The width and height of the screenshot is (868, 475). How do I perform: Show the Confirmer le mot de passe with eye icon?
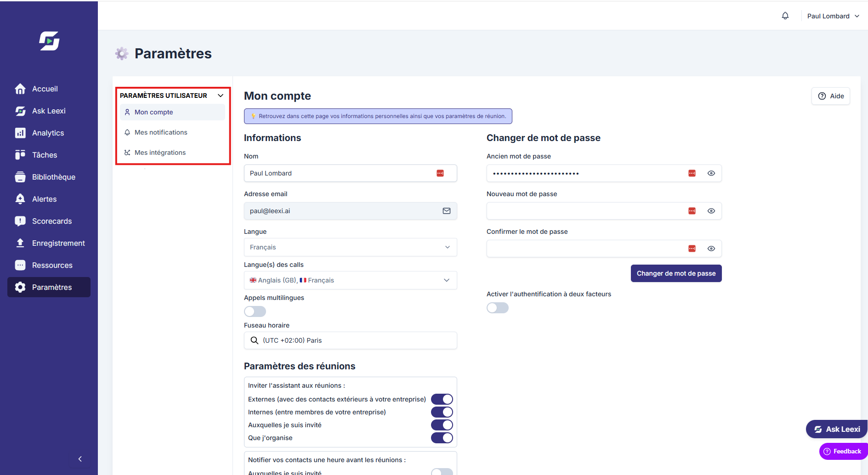pos(711,249)
